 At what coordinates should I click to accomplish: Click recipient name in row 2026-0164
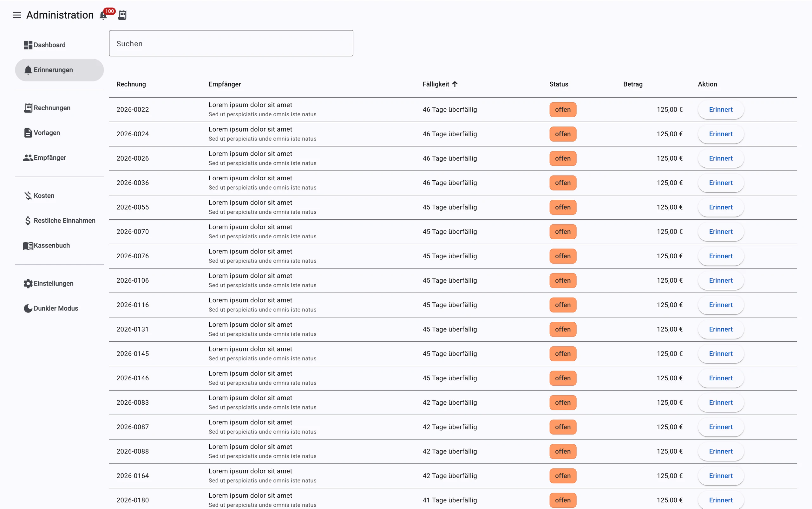pyautogui.click(x=250, y=471)
